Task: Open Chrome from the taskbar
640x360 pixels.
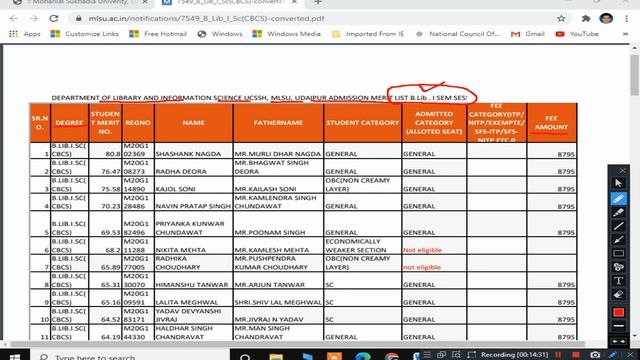Action: pyautogui.click(x=392, y=357)
